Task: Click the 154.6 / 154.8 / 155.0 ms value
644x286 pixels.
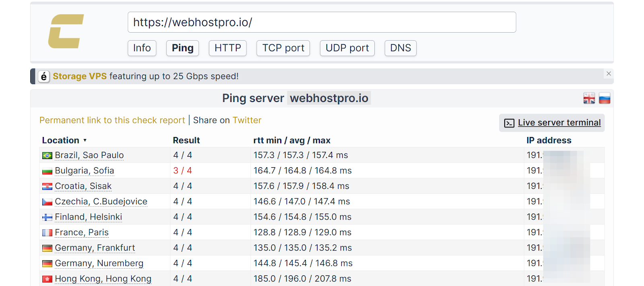Action: tap(302, 217)
